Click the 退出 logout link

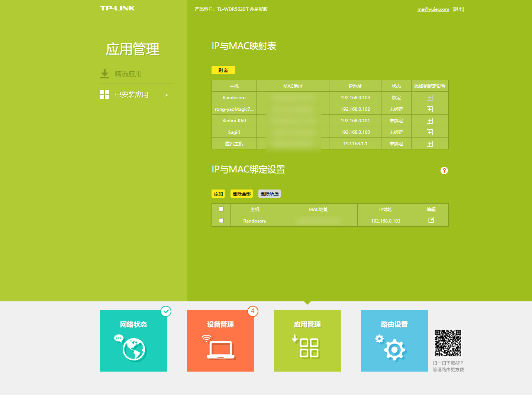pos(458,9)
